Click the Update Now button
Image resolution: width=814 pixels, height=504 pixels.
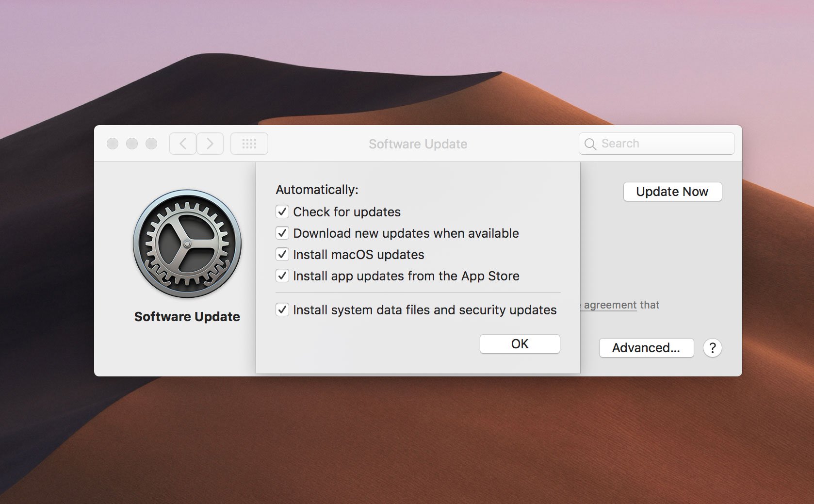[x=673, y=192]
